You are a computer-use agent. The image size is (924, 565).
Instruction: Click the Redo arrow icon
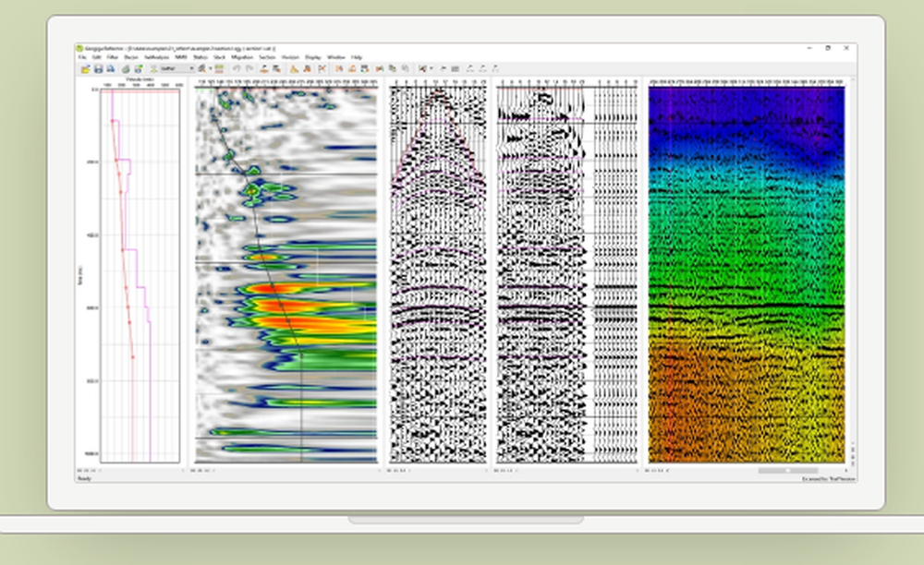(249, 69)
